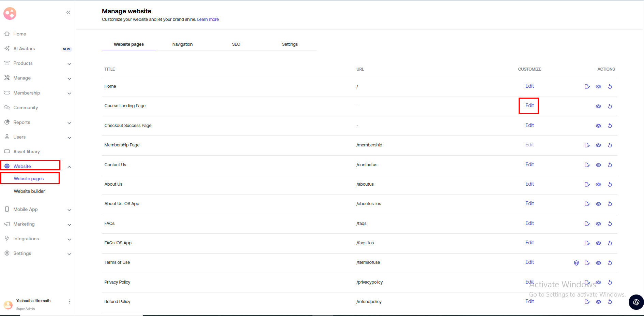Click the Learn more link

[208, 19]
